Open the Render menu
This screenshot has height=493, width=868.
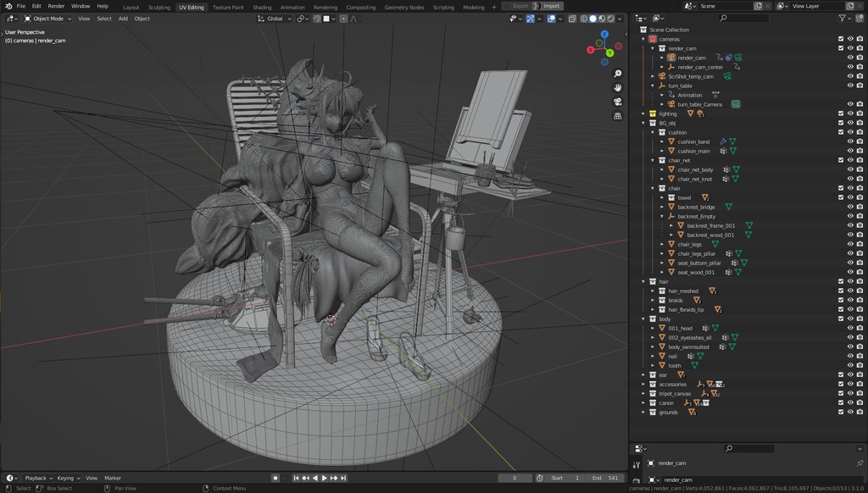[x=56, y=6]
